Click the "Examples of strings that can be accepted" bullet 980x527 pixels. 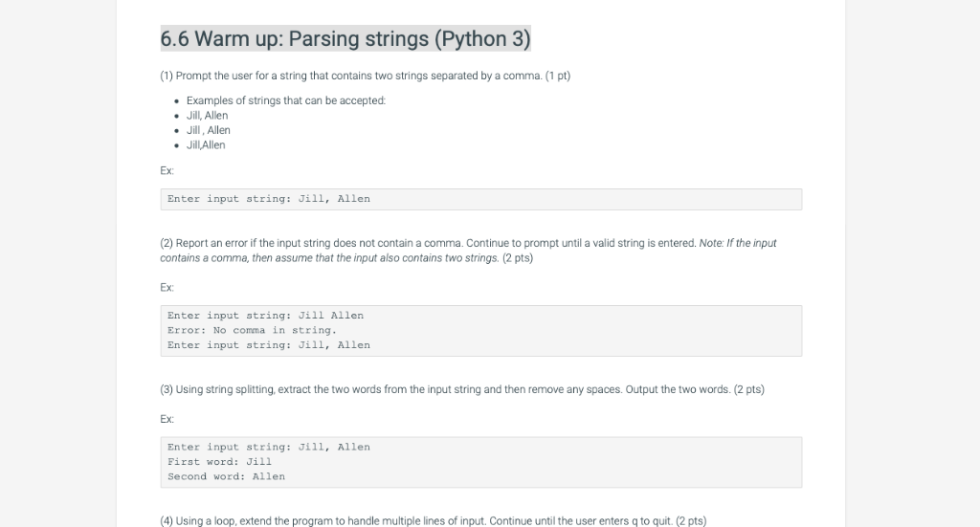click(x=285, y=100)
